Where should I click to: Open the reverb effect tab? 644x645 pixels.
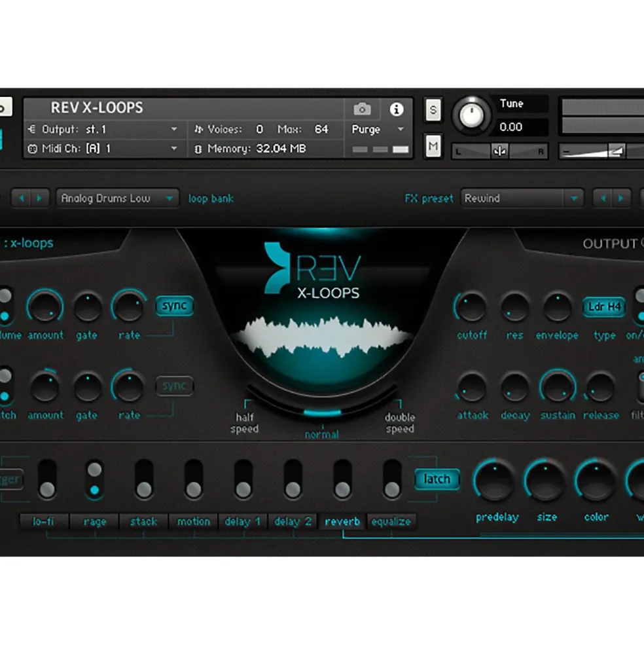click(x=342, y=522)
